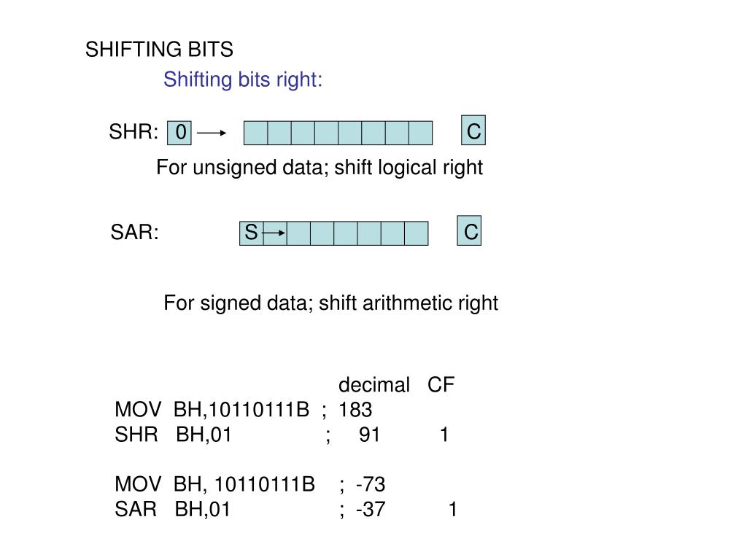This screenshot has width=747, height=560.
Task: Click the decimal value 183
Action: [x=355, y=410]
